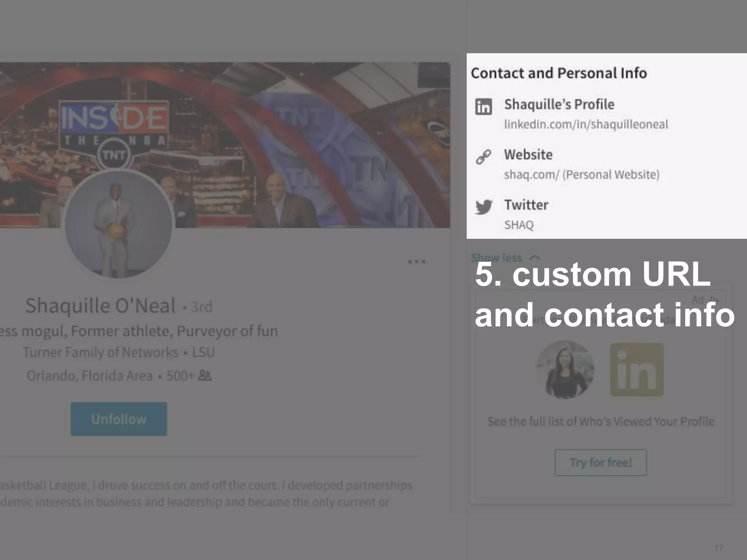This screenshot has width=747, height=560.
Task: Click Turner Family of Networks company text
Action: coord(101,352)
